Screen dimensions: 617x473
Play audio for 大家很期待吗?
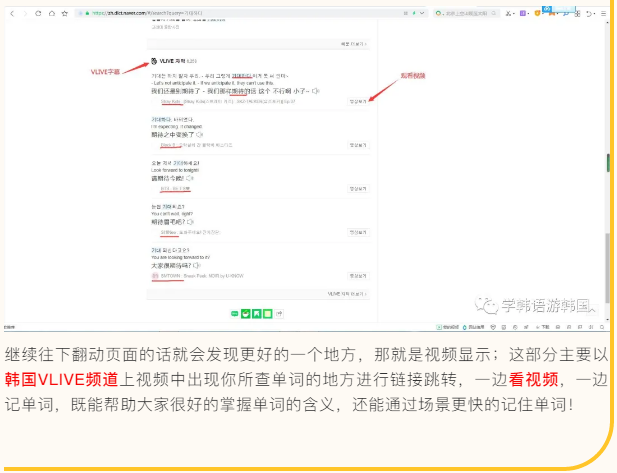(197, 266)
